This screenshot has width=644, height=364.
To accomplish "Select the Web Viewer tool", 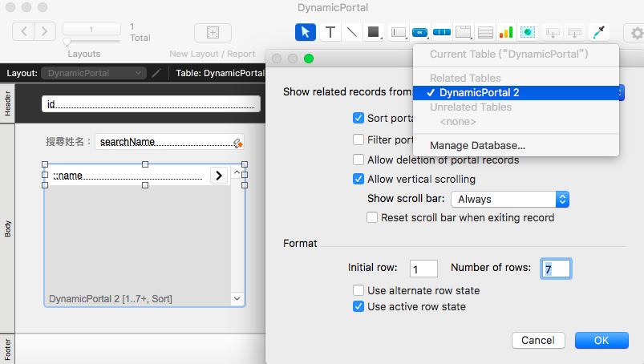I will 528,32.
